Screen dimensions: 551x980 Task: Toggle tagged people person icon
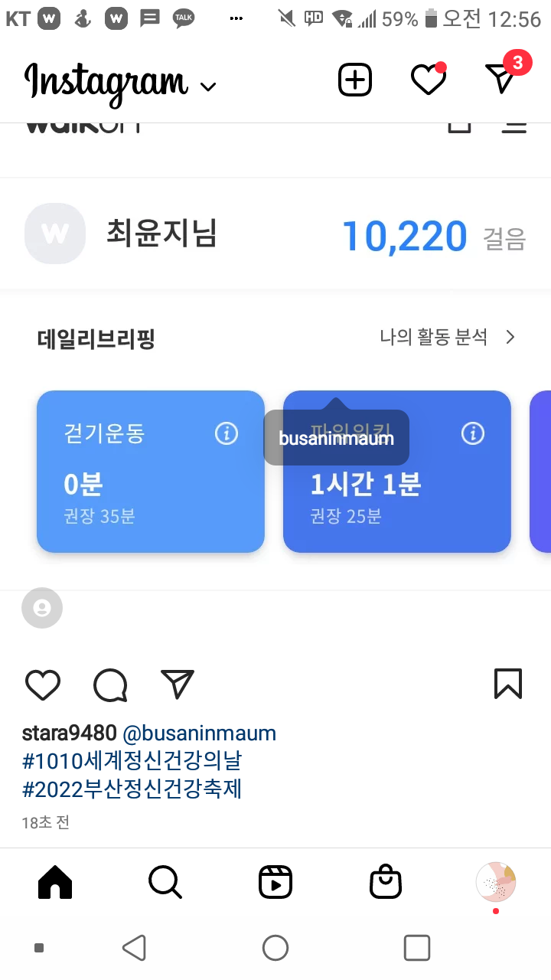point(42,608)
